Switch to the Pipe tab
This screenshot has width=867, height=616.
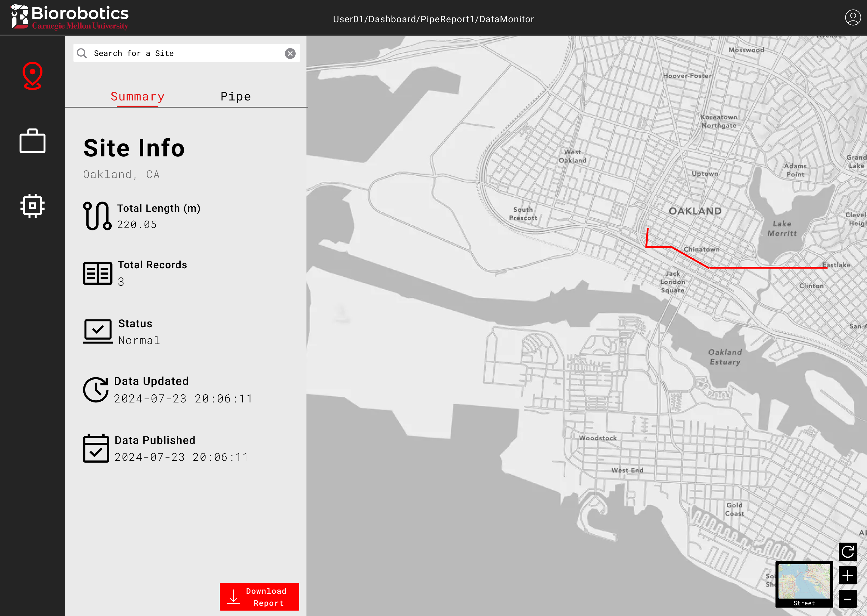(235, 96)
